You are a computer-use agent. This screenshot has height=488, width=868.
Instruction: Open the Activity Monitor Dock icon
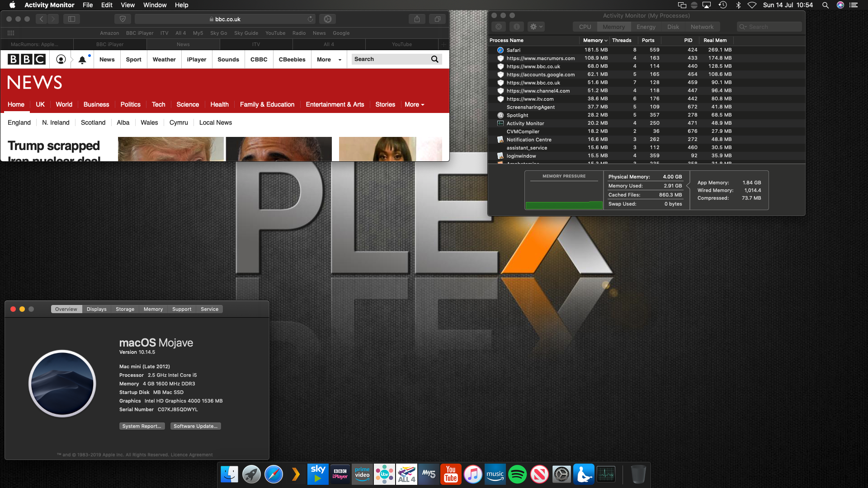pyautogui.click(x=606, y=474)
